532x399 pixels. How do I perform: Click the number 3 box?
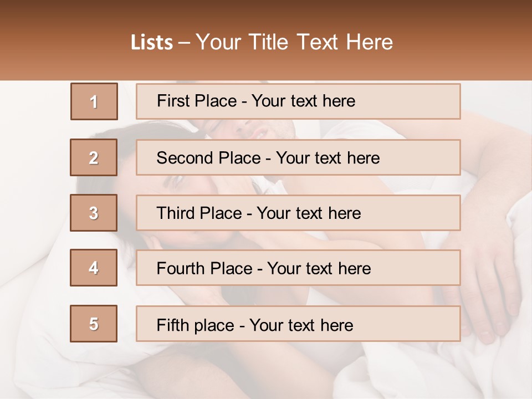(94, 213)
